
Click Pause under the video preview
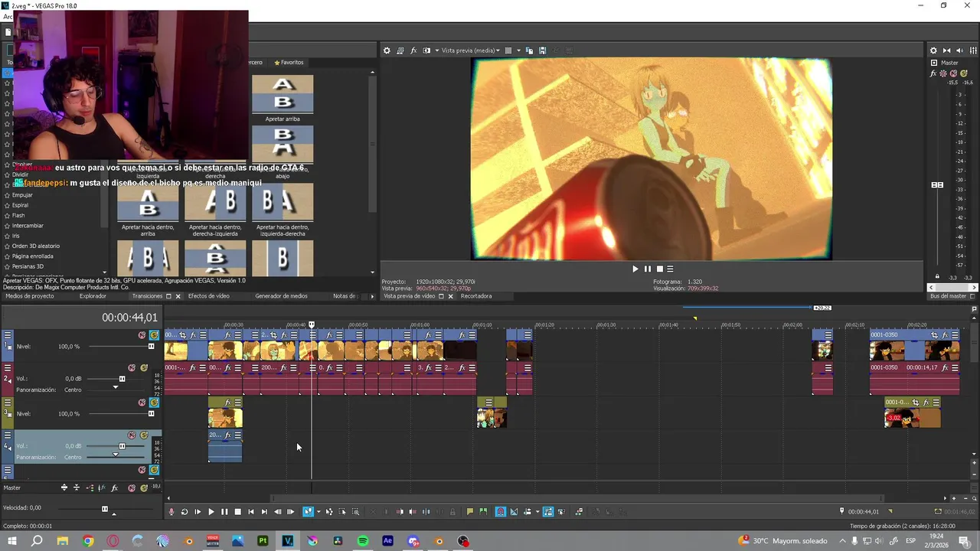click(647, 269)
